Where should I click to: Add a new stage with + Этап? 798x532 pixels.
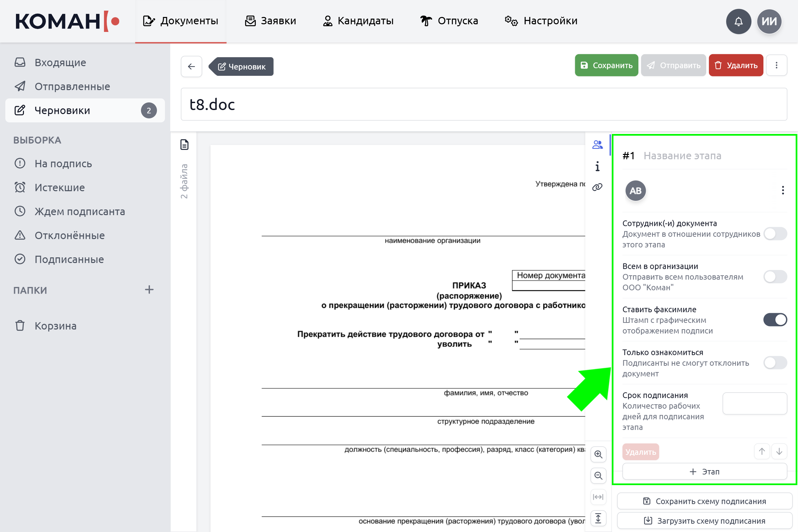point(704,471)
